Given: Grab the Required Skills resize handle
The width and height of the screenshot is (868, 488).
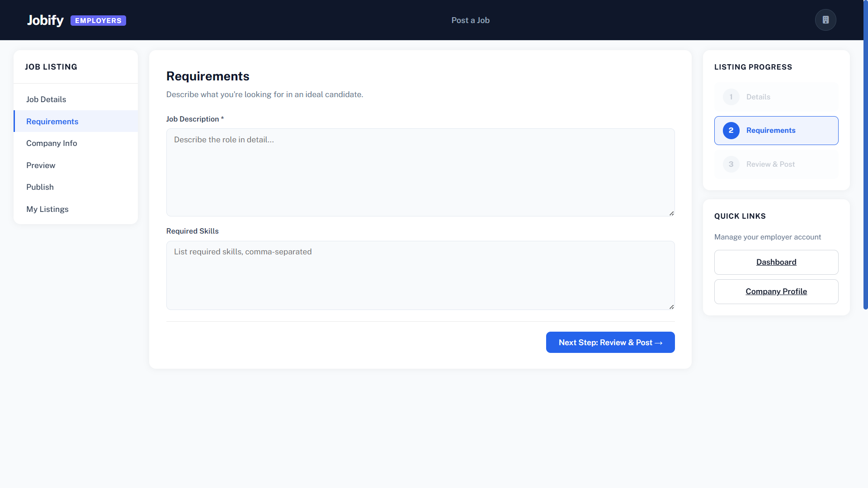Looking at the screenshot, I should (x=671, y=307).
